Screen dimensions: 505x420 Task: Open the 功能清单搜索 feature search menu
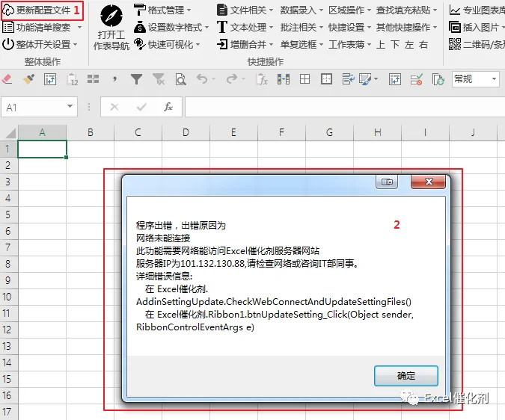pos(42,28)
